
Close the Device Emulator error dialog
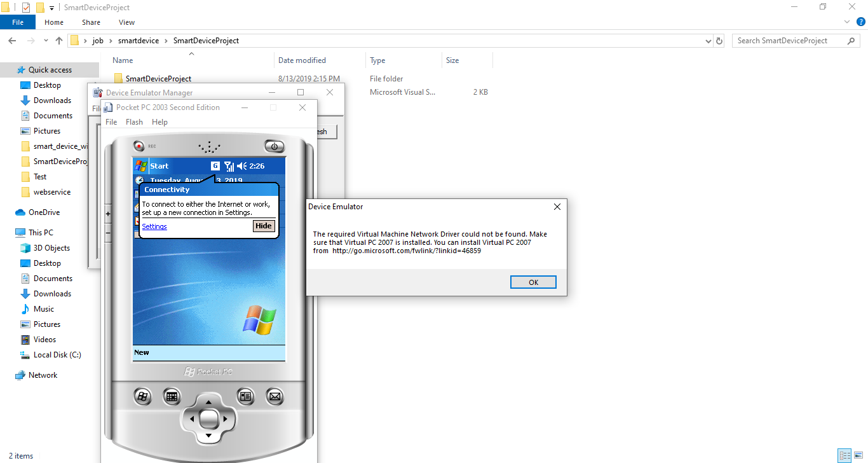[x=557, y=207]
